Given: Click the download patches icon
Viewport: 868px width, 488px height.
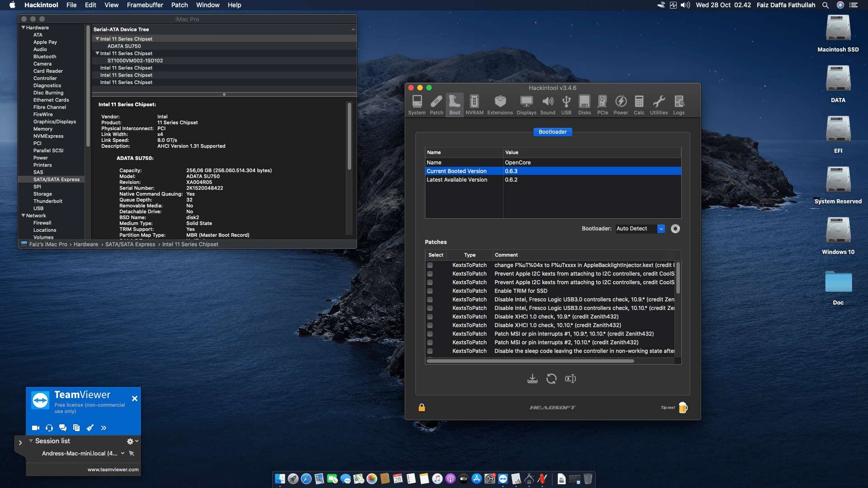Looking at the screenshot, I should (533, 379).
